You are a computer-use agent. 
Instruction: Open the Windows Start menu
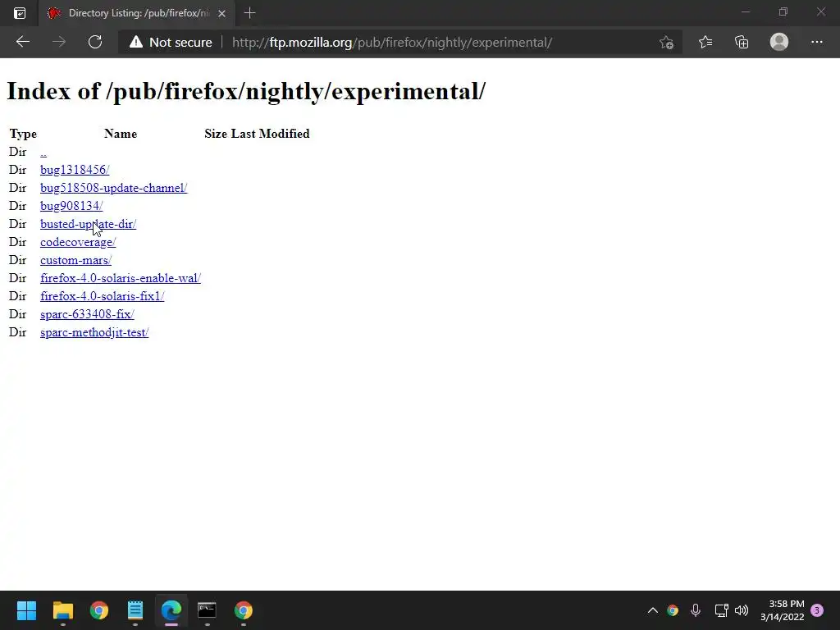26,610
